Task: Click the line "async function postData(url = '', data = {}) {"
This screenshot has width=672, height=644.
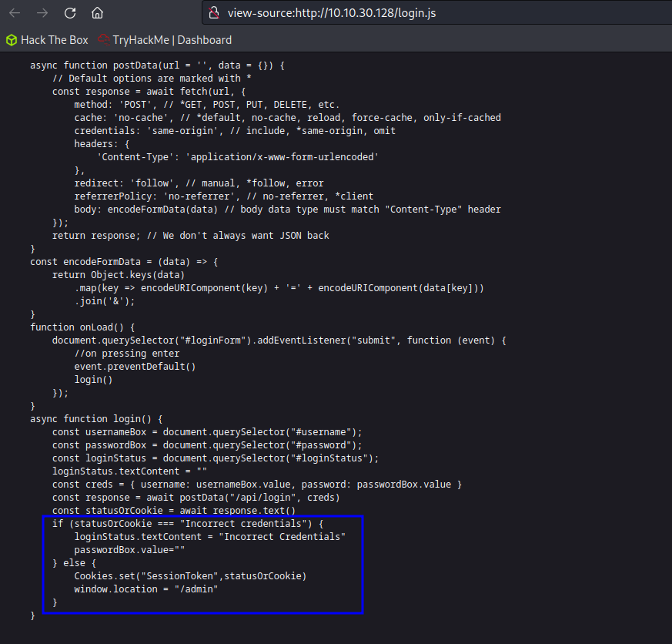Action: [157, 65]
